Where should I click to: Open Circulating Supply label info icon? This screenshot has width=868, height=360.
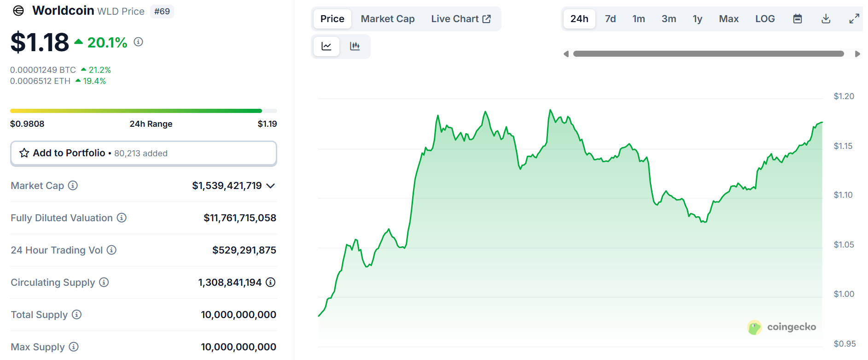click(x=104, y=282)
